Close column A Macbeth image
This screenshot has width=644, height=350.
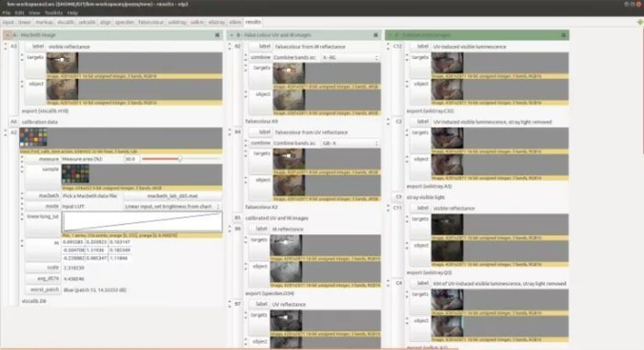(217, 35)
